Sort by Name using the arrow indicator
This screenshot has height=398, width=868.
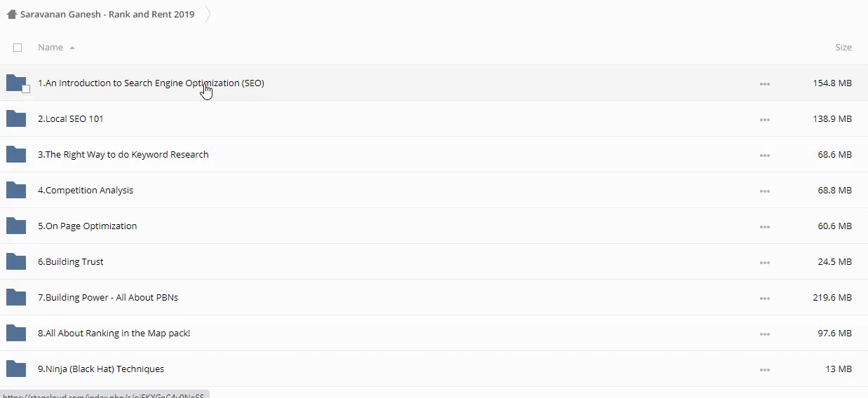pos(72,48)
